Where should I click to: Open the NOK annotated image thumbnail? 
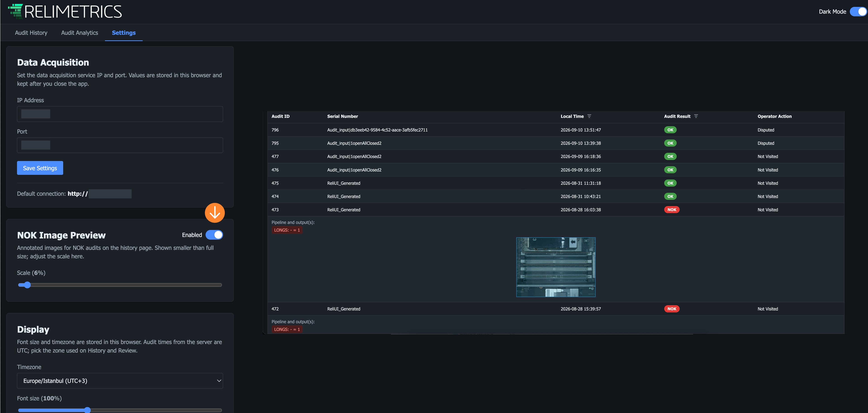click(x=556, y=267)
